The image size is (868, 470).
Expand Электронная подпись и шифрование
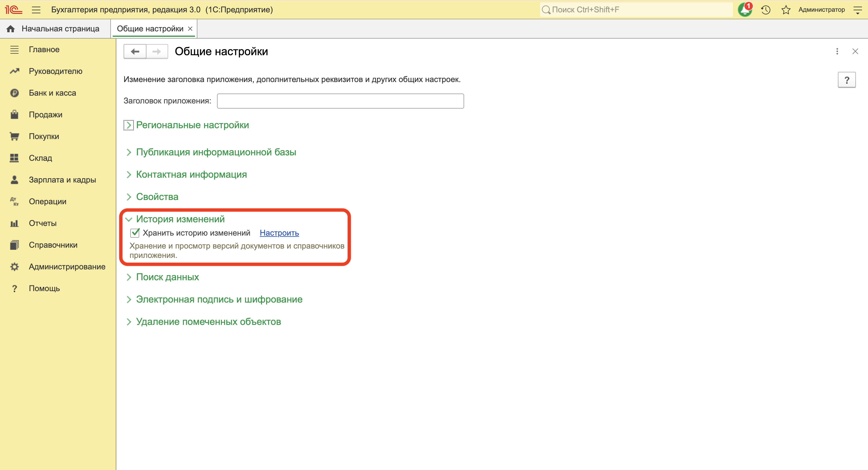pyautogui.click(x=219, y=299)
